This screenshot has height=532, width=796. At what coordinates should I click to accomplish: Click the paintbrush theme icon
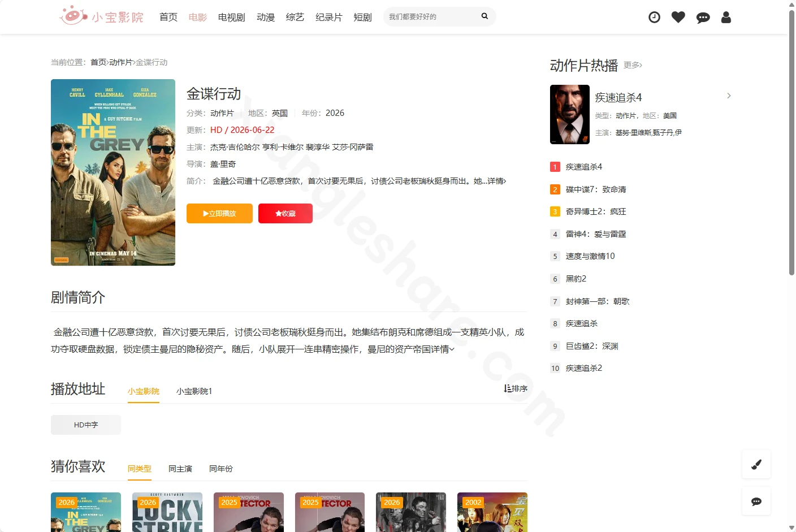(x=756, y=464)
